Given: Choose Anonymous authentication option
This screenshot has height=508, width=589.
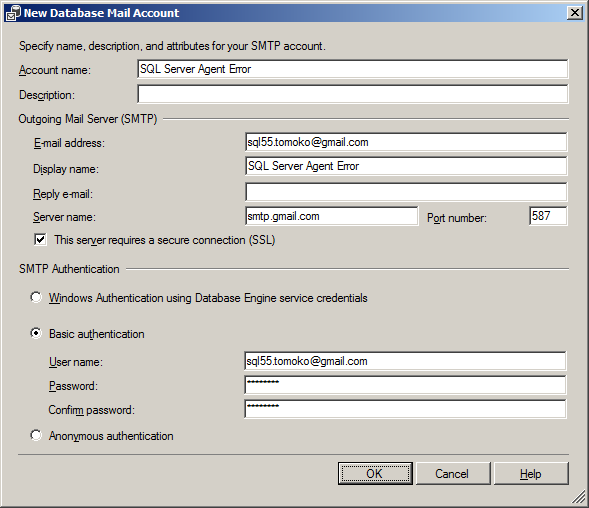Looking at the screenshot, I should pyautogui.click(x=36, y=435).
